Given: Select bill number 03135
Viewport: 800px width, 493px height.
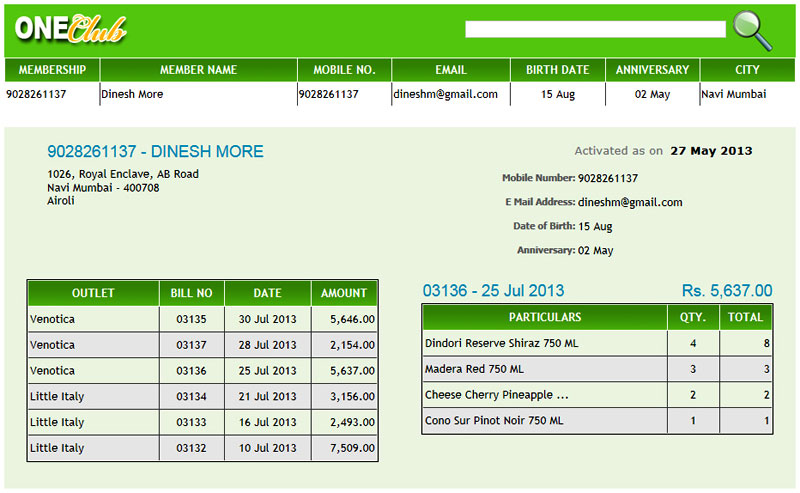Looking at the screenshot, I should (x=191, y=320).
